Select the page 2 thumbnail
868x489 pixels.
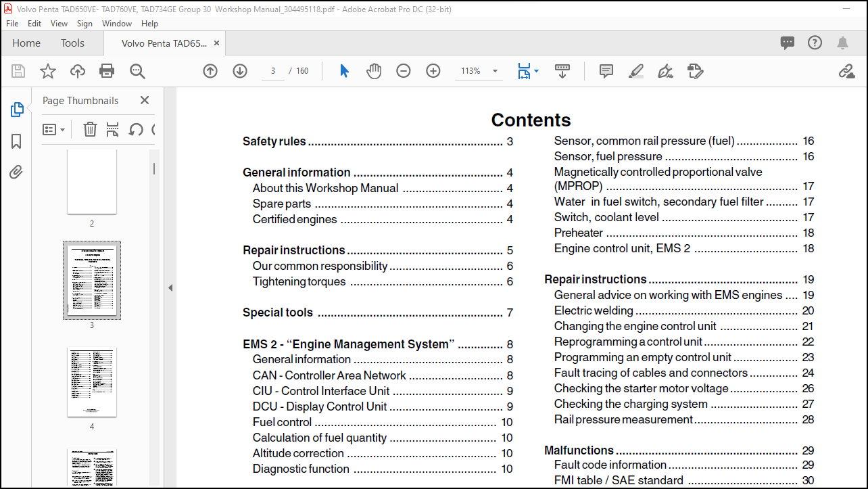tap(92, 181)
